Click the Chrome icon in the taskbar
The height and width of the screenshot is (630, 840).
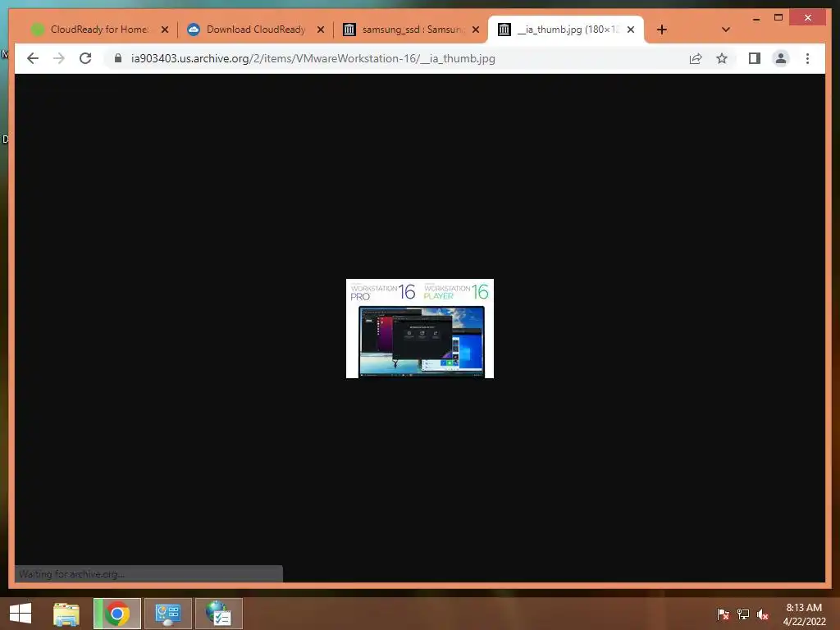pyautogui.click(x=117, y=614)
